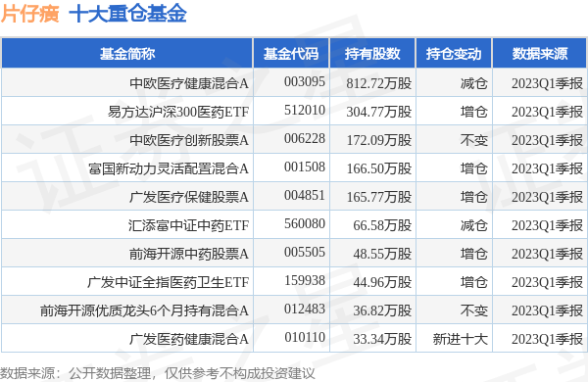Click 增仓 in the 广发医疗保健股票A row
Screen dimensions: 588x382
[x=474, y=197]
